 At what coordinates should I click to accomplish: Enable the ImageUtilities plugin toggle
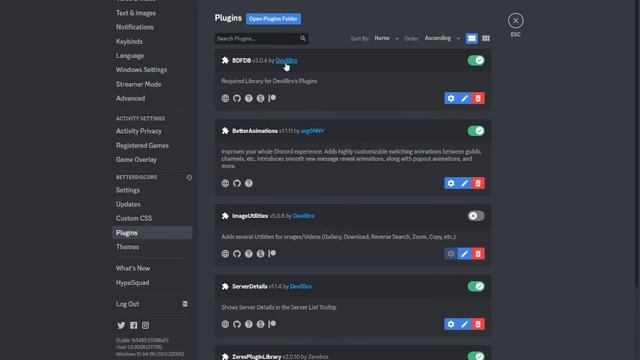tap(476, 216)
